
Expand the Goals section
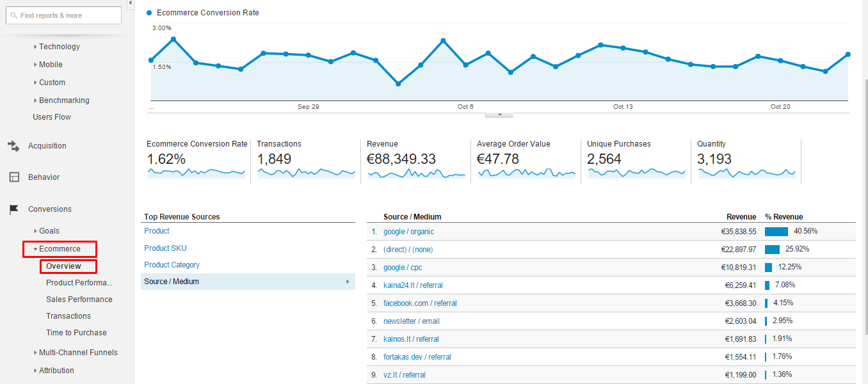click(49, 231)
